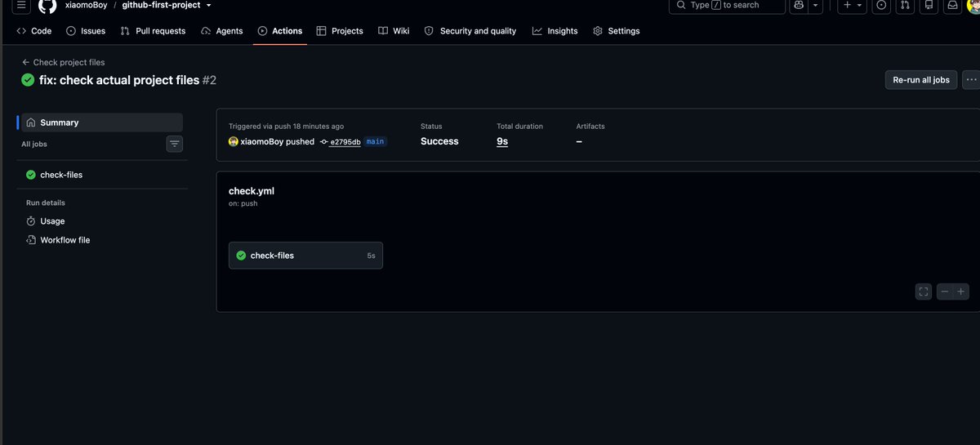This screenshot has width=980, height=445.
Task: Go back to Check project files workflow
Action: coord(64,62)
